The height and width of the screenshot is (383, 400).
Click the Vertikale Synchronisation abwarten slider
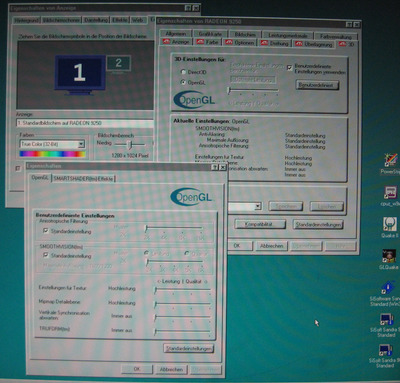tap(182, 318)
